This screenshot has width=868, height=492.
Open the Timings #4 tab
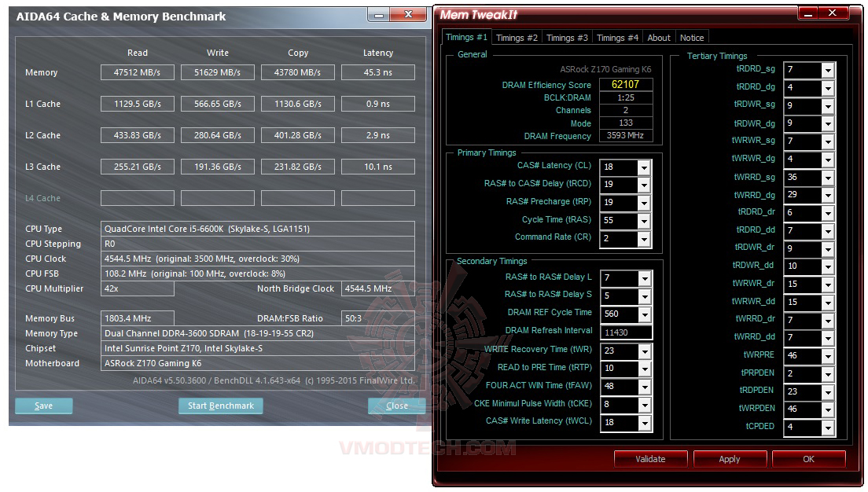coord(617,38)
